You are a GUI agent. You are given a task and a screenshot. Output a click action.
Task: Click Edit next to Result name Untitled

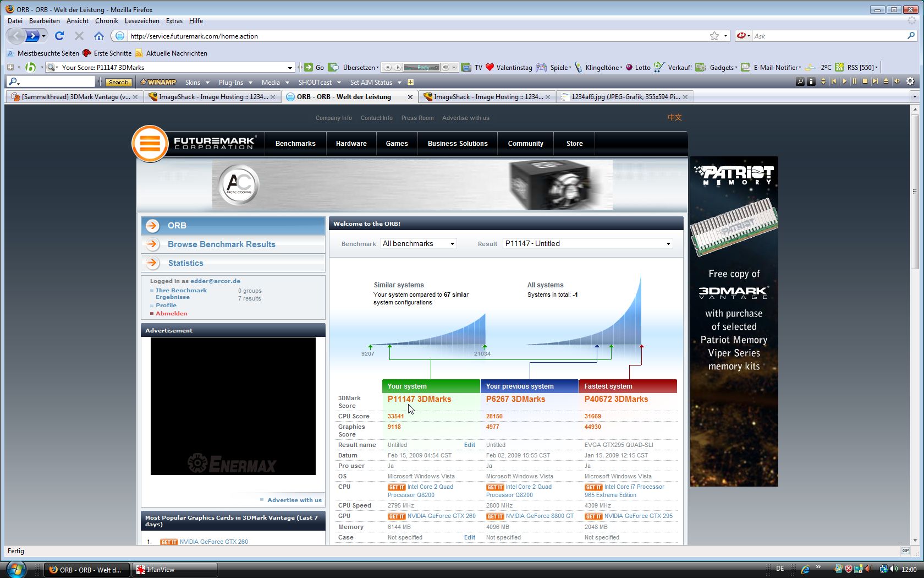[x=470, y=445]
